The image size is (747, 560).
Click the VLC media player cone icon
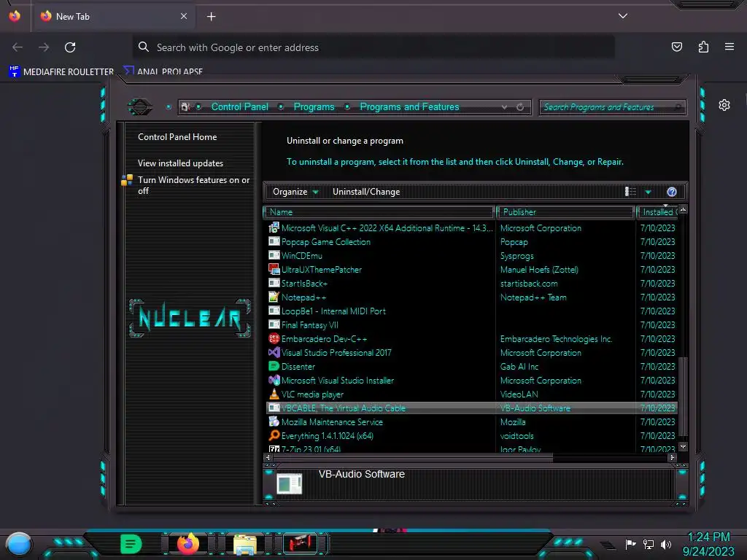pos(274,394)
